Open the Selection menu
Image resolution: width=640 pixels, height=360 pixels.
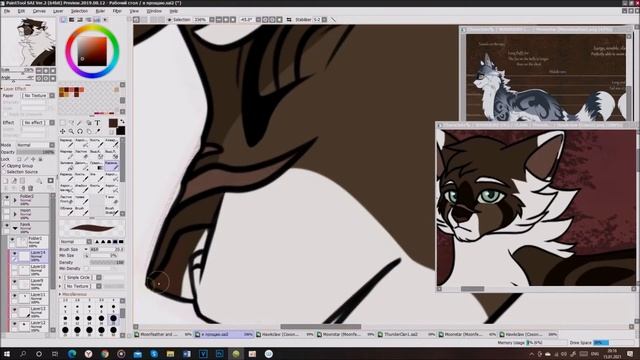[79, 11]
